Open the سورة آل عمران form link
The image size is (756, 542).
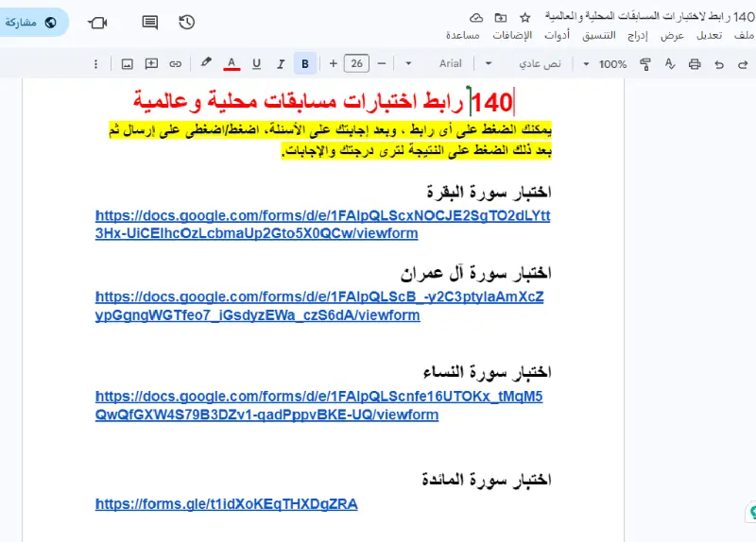[319, 306]
